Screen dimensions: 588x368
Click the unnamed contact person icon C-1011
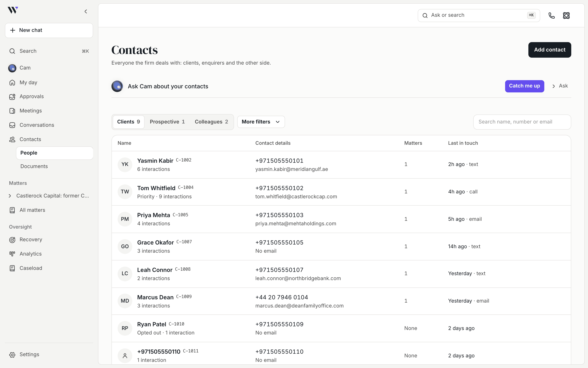125,356
